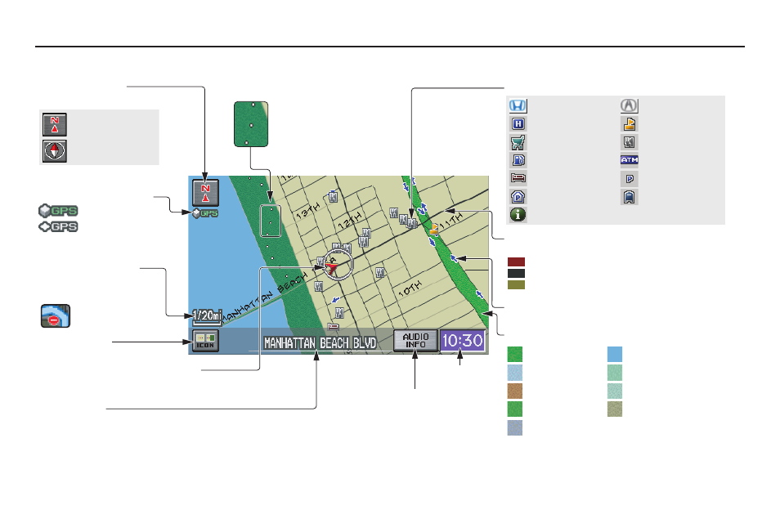Image resolution: width=780 pixels, height=532 pixels.
Task: Pick the black road color swatch
Action: tap(517, 274)
